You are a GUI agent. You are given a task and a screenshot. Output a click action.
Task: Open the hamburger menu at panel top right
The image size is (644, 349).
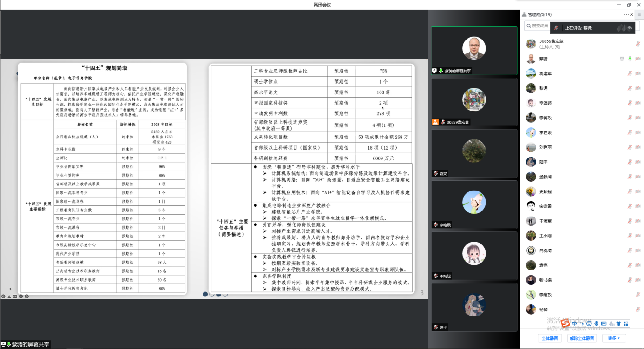coord(639,14)
